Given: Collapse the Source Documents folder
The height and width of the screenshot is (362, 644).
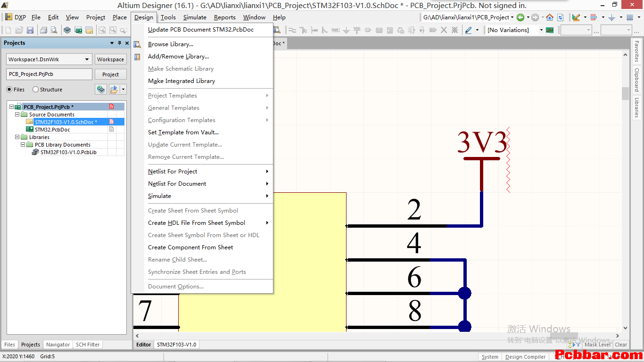Looking at the screenshot, I should 17,115.
